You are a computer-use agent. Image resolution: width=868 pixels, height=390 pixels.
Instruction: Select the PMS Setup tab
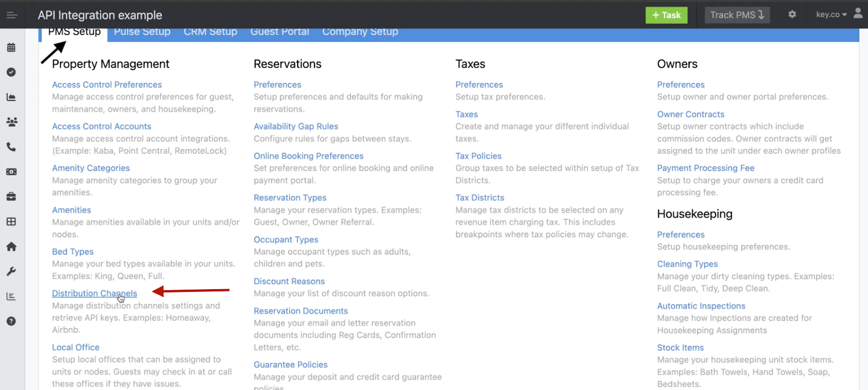[x=74, y=32]
